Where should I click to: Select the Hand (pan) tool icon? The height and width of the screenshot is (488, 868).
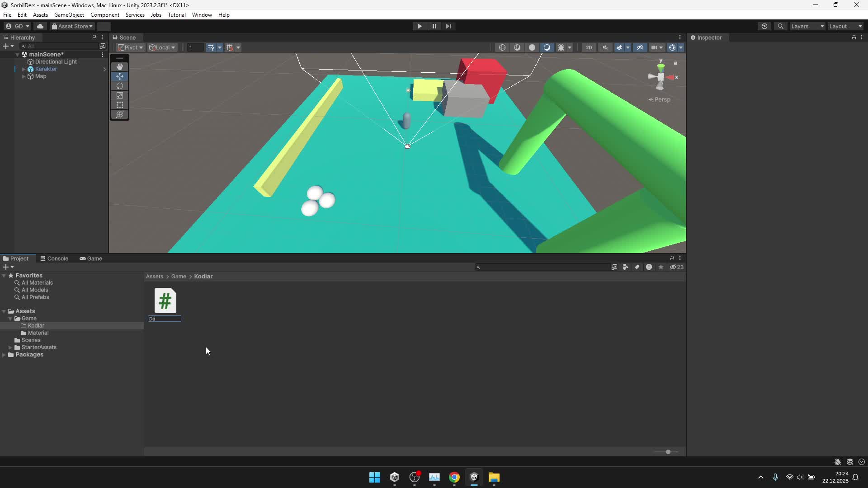pyautogui.click(x=119, y=66)
